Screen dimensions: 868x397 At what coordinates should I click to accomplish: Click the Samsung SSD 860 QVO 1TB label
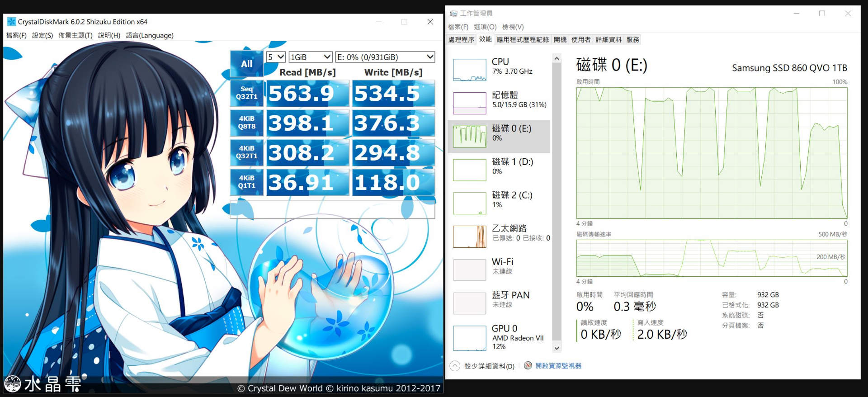tap(789, 68)
